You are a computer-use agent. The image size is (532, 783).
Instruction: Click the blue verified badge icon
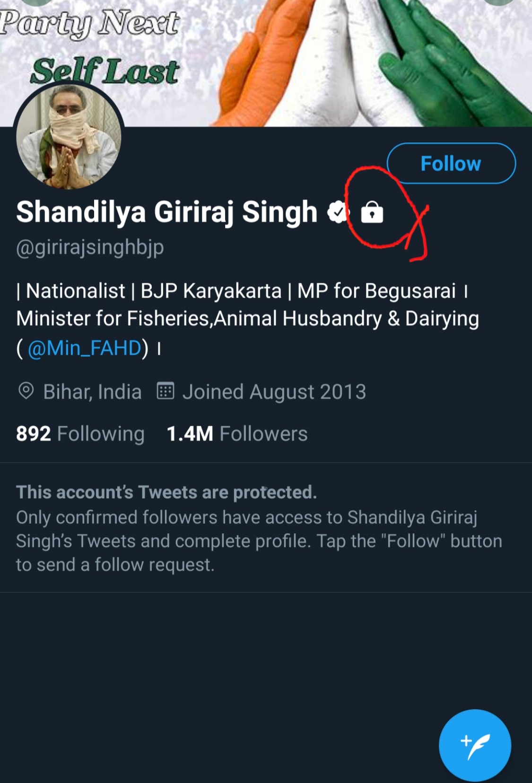tap(338, 212)
